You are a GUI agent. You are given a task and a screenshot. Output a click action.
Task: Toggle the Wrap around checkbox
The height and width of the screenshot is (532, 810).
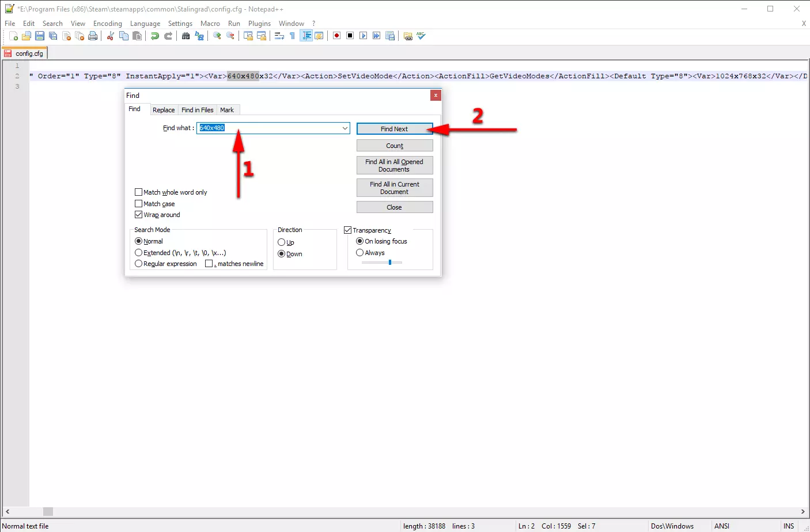pyautogui.click(x=138, y=215)
